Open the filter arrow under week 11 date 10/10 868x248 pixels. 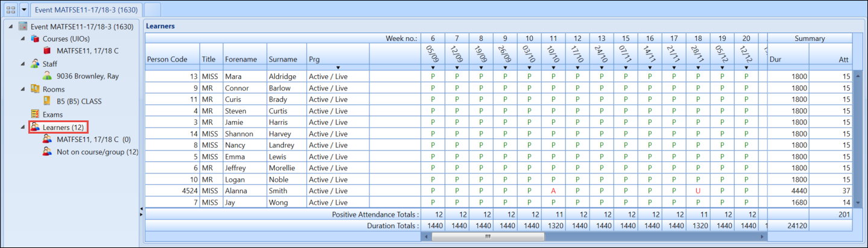coord(553,67)
